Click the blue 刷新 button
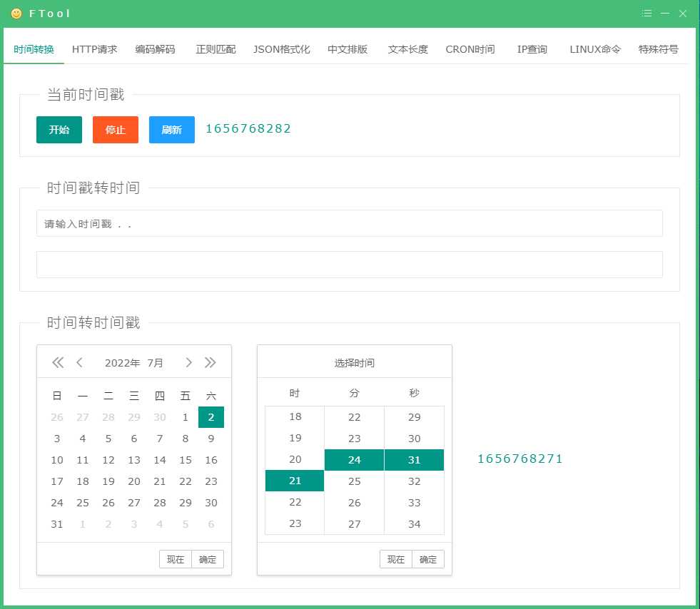The image size is (700, 609). (171, 130)
